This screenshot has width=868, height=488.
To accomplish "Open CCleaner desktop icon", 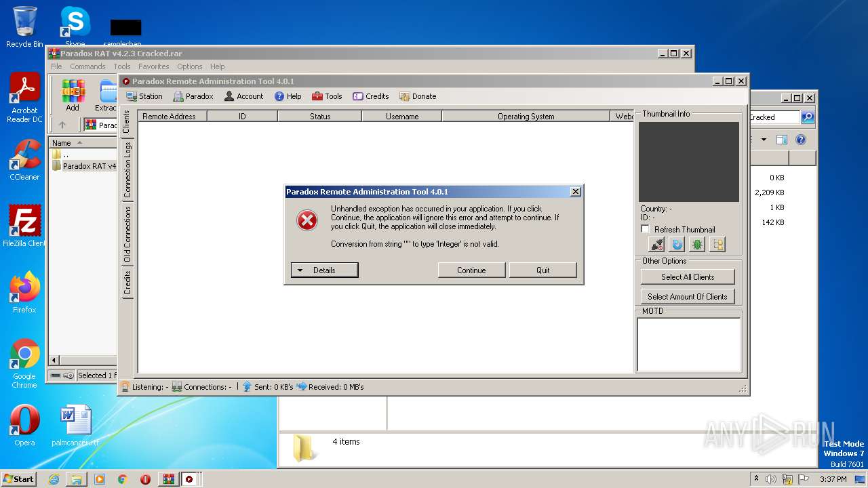I will (24, 160).
